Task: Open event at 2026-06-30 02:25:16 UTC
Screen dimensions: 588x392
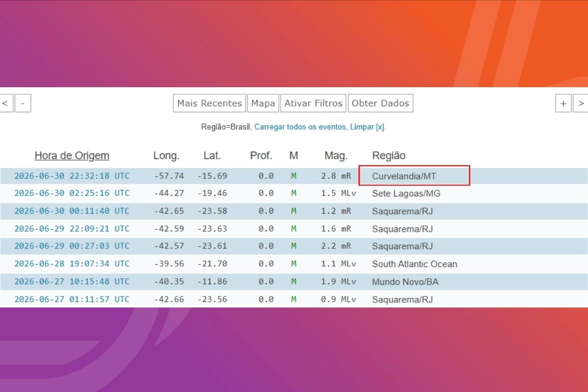Action: tap(72, 194)
